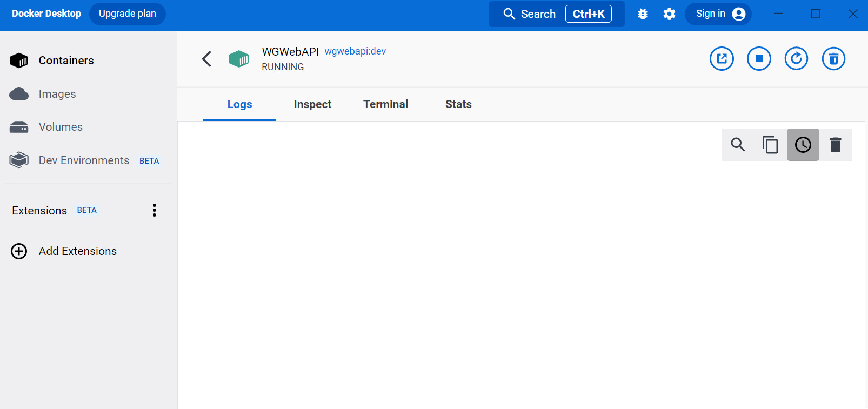
Task: Restart the WGWebAPI container
Action: coord(796,58)
